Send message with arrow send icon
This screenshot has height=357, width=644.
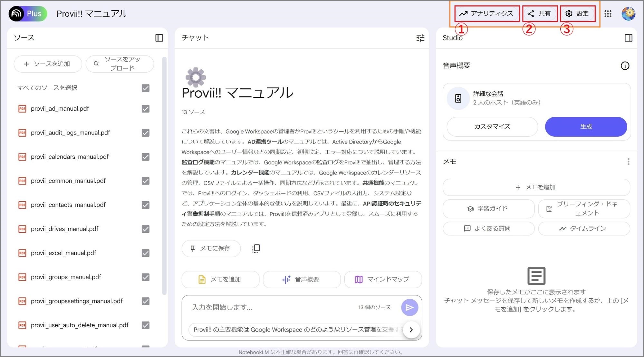click(409, 307)
